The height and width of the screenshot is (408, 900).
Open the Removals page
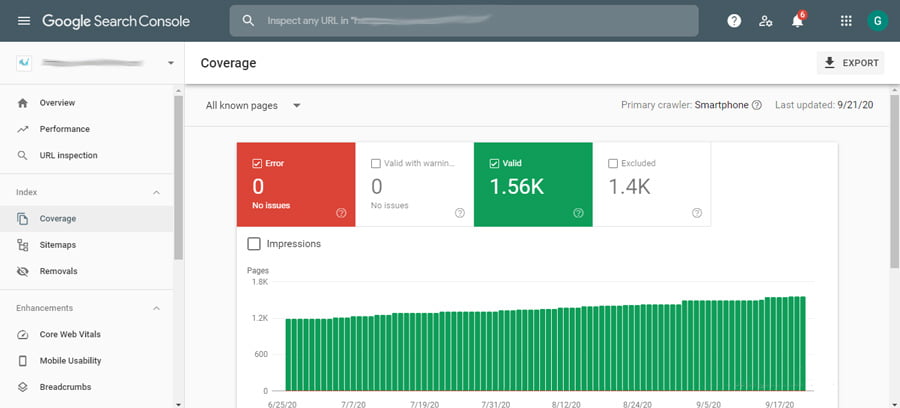coord(87,271)
